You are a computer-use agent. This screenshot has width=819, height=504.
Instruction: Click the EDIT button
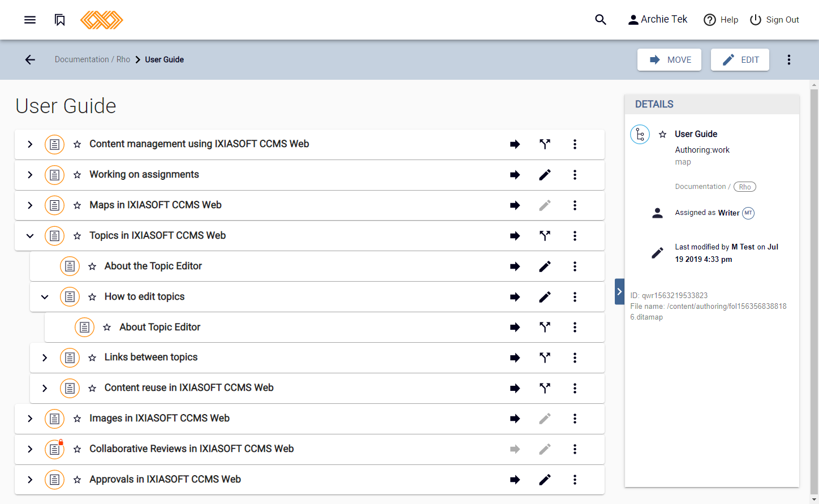pyautogui.click(x=740, y=60)
